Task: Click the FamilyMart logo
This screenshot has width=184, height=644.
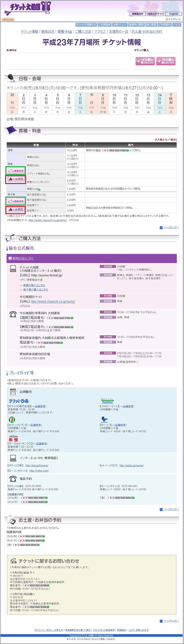Action: pos(108,401)
